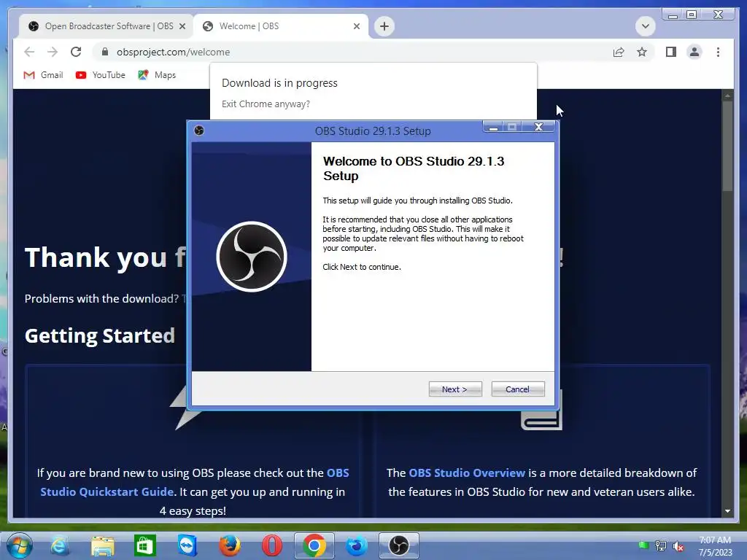
Task: Click the green tray status icon
Action: point(643,545)
